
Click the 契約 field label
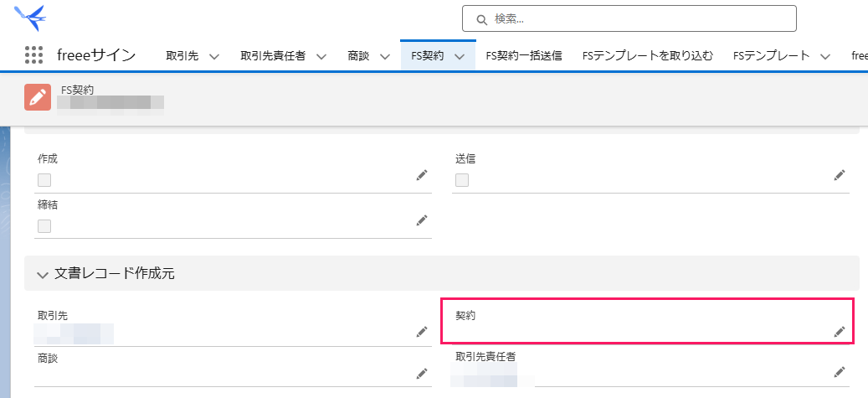tap(465, 315)
